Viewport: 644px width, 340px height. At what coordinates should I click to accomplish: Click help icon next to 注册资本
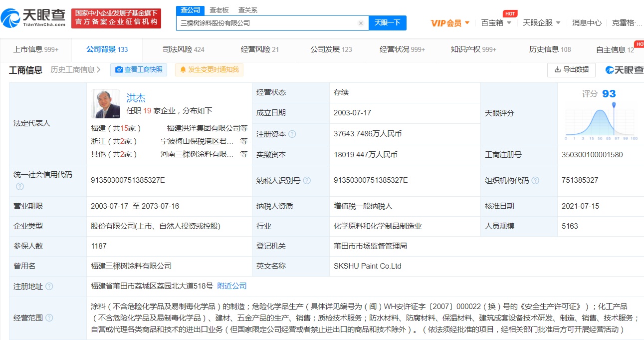pos(292,134)
